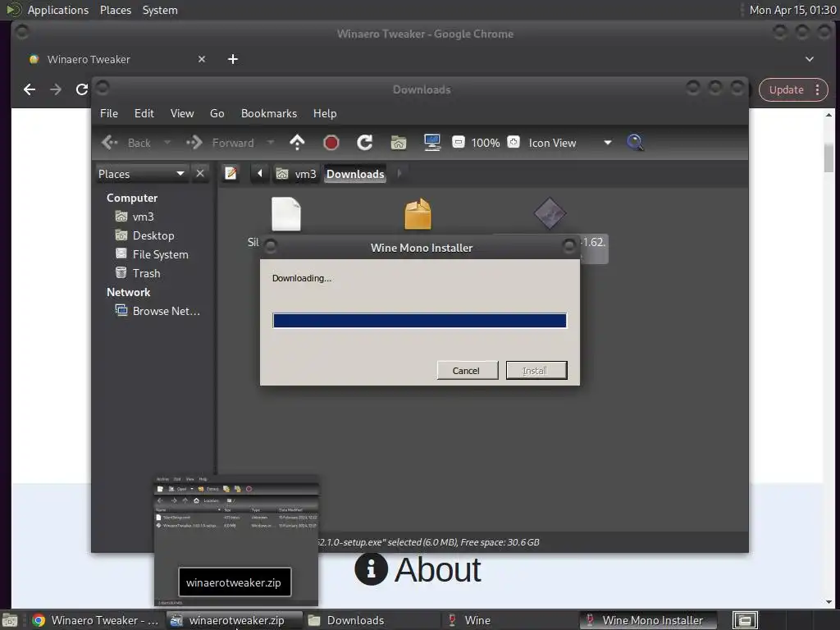
Task: Open the Icon View mode dropdown
Action: (x=570, y=143)
